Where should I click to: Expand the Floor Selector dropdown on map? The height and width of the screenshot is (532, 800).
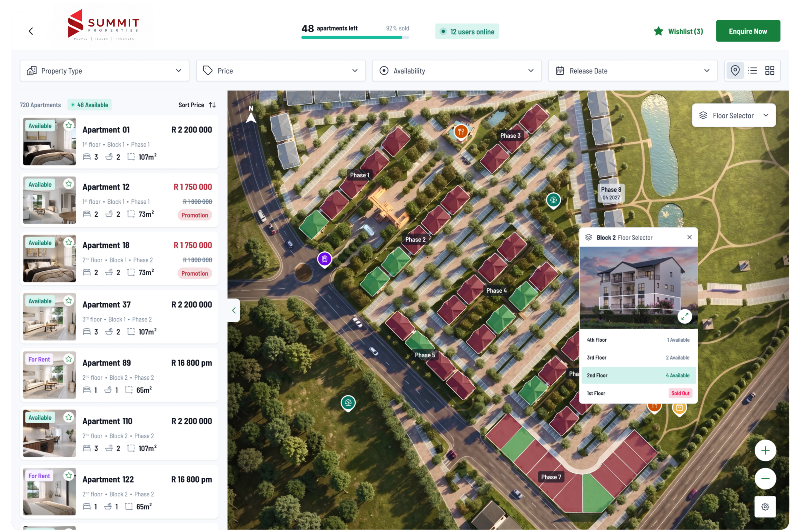(x=733, y=116)
